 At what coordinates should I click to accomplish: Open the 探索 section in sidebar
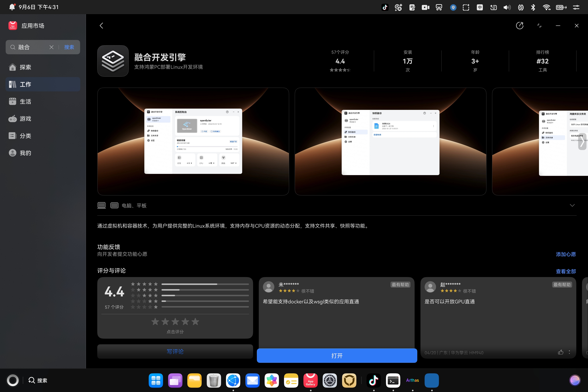[x=43, y=67]
